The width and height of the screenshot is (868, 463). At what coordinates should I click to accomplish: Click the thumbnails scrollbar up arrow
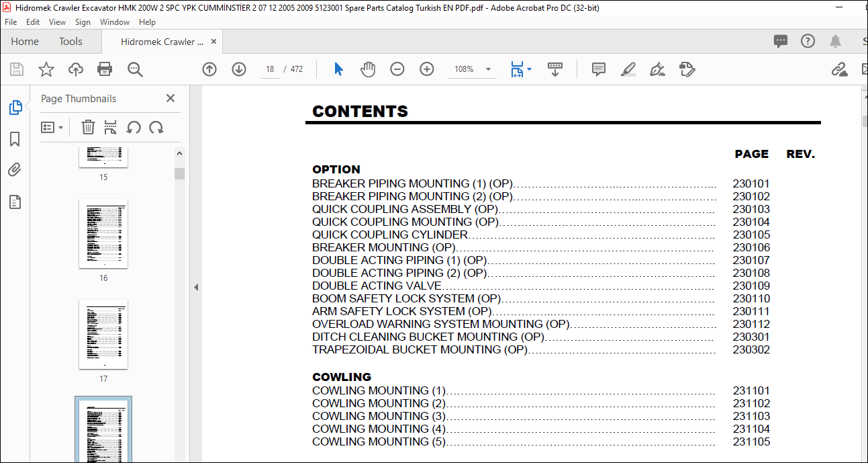coord(179,153)
